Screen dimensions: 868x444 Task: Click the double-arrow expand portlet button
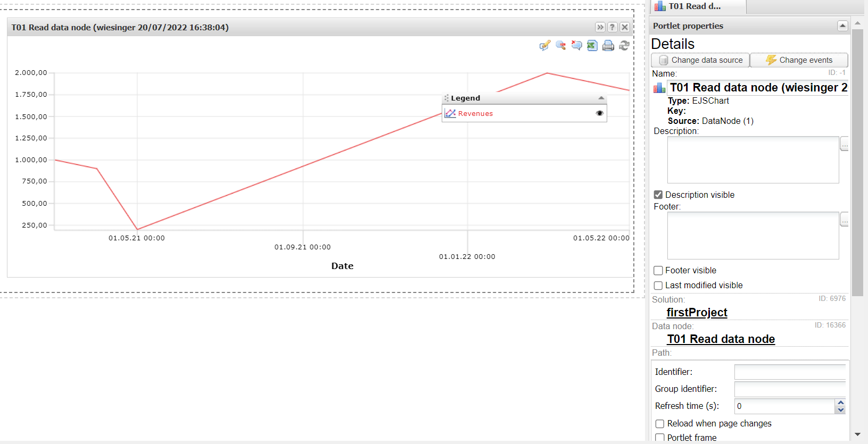600,27
